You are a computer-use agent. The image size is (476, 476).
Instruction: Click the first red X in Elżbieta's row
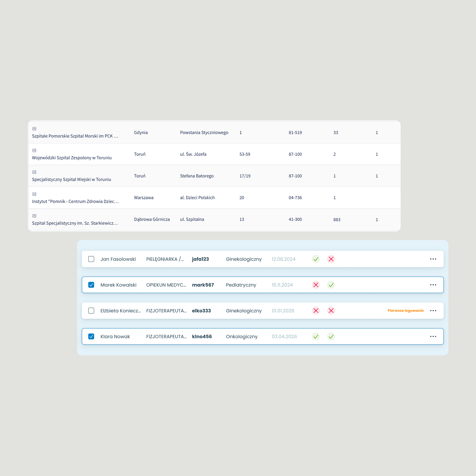(x=316, y=310)
